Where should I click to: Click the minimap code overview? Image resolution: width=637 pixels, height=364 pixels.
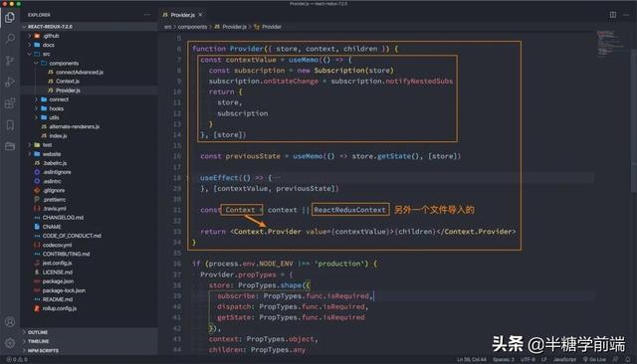(x=611, y=44)
